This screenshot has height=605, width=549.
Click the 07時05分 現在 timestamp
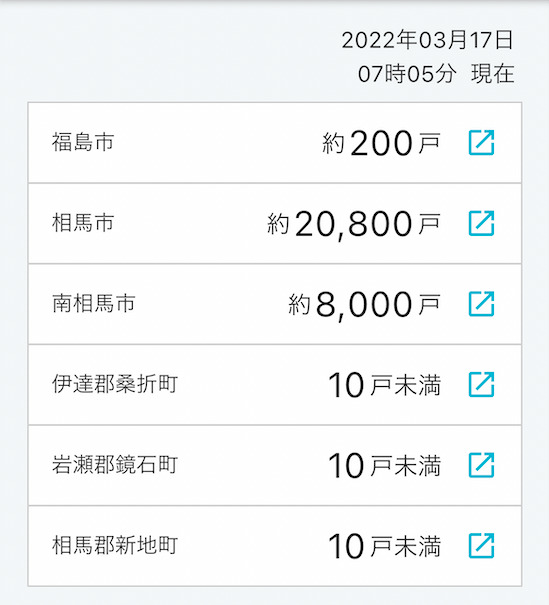tap(436, 74)
